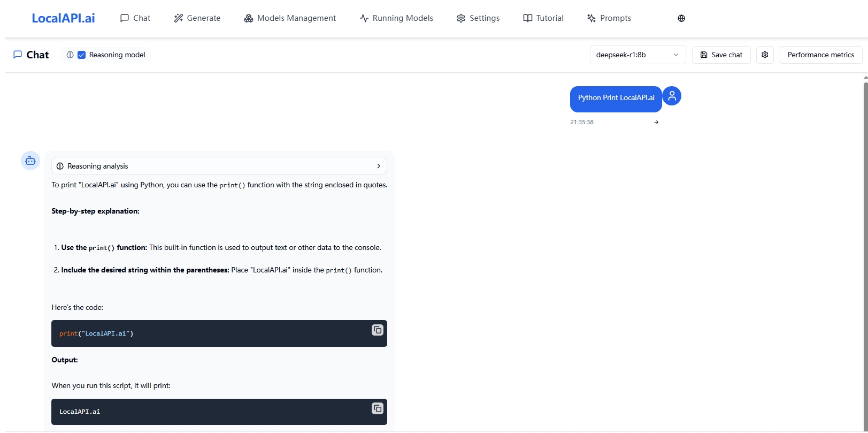Click the LocalAPI.ai logo

tap(63, 18)
